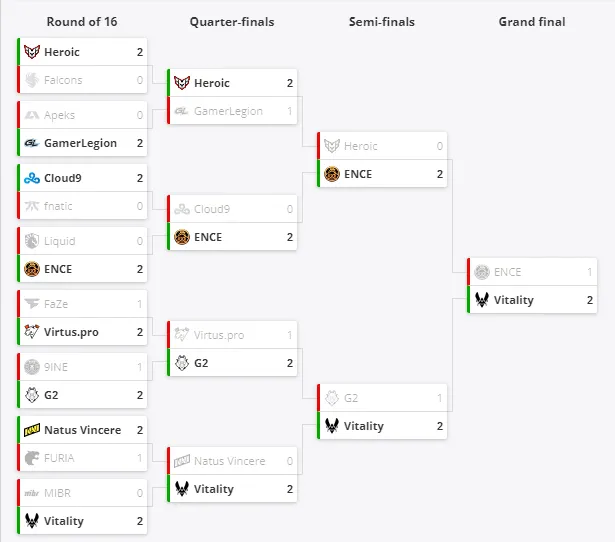
Task: Open the fnatic team link
Action: pos(58,206)
